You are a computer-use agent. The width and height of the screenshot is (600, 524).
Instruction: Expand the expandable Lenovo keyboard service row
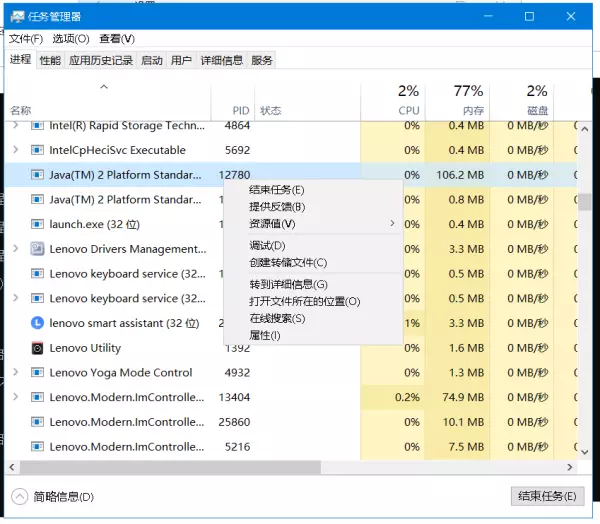tap(15, 298)
